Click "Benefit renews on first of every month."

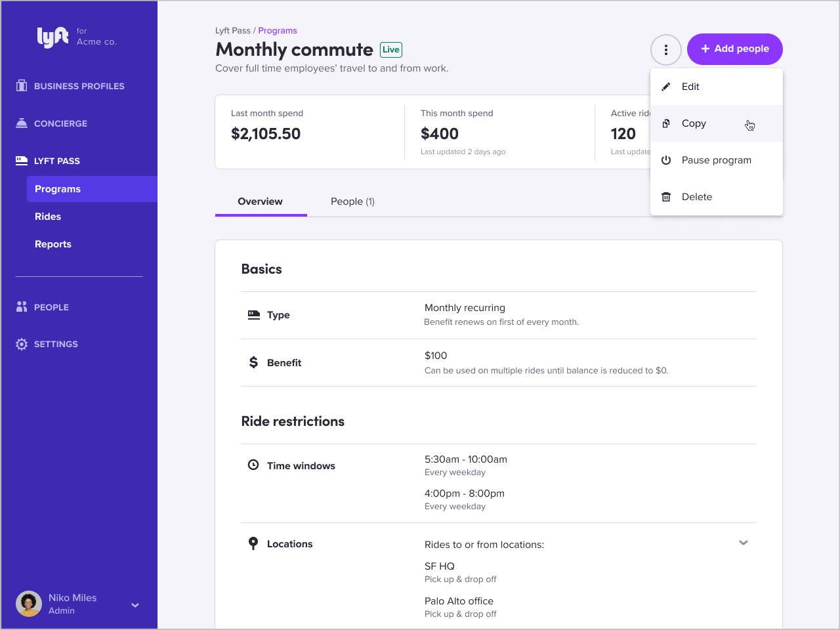tap(501, 322)
